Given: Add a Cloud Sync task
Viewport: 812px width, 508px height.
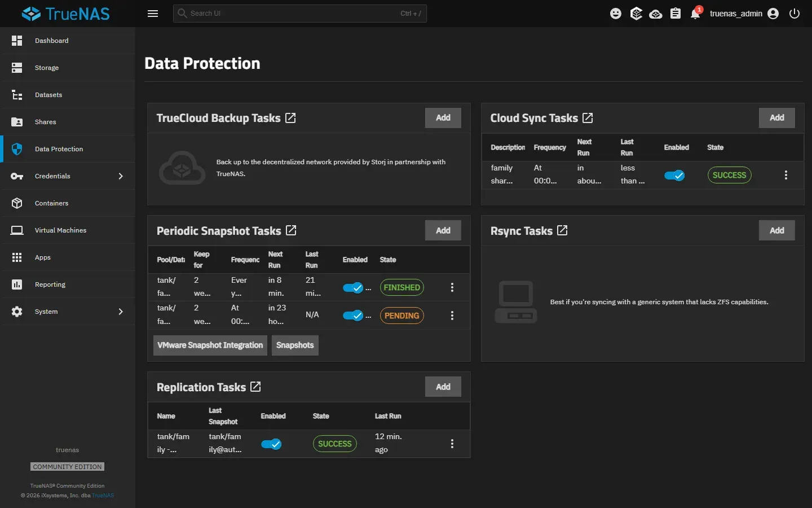Looking at the screenshot, I should 777,118.
